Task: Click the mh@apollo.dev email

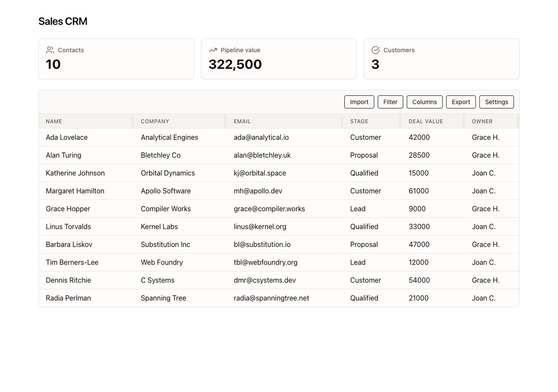Action: (x=258, y=191)
